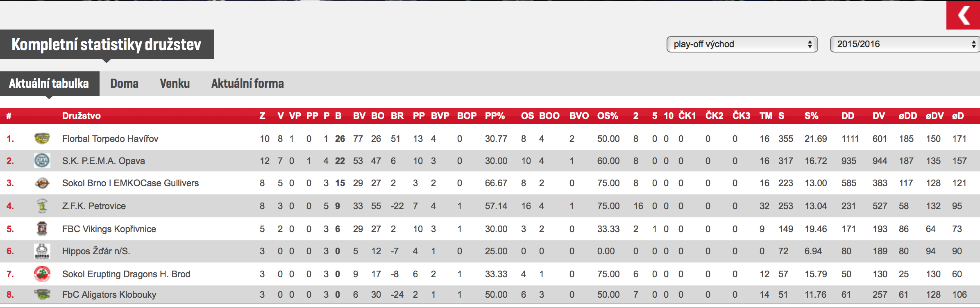Open the FBC Vikings Kopřivnice team link

109,229
